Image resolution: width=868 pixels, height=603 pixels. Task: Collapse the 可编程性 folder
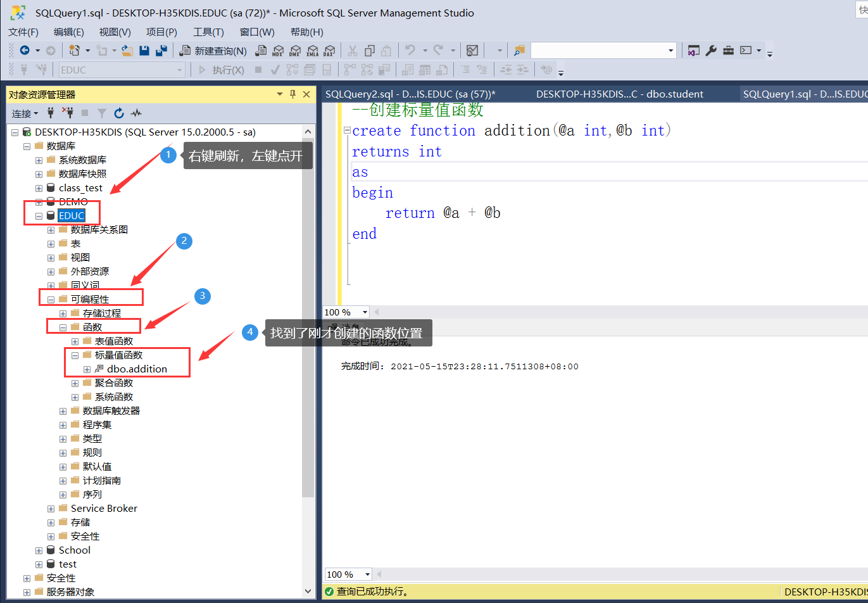tap(51, 299)
